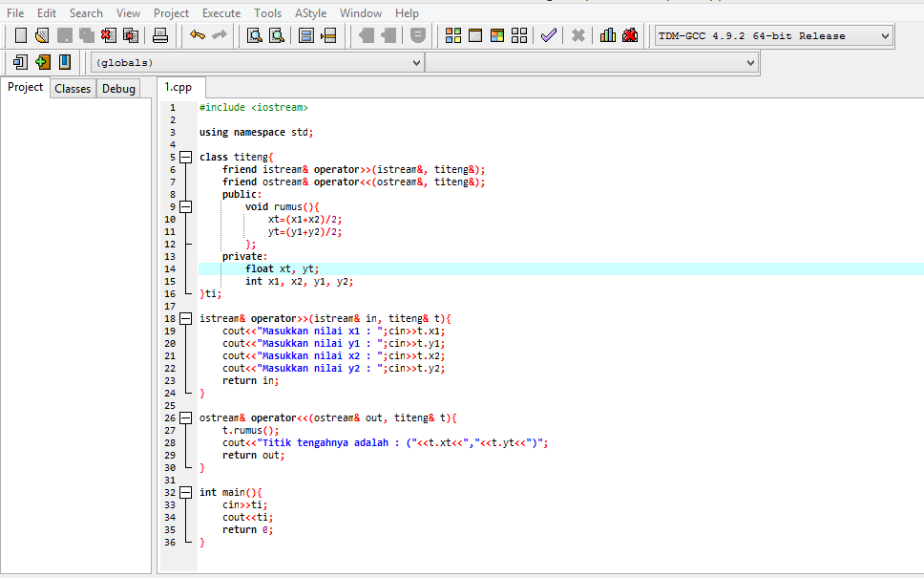Switch to the Debug panel tab
Screen dimensions: 924x578
coord(118,89)
